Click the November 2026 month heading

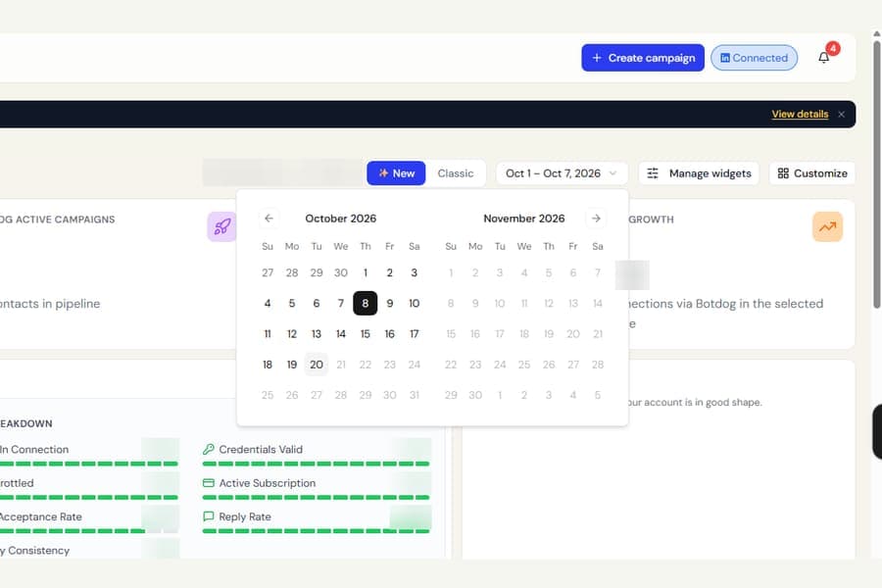point(524,219)
